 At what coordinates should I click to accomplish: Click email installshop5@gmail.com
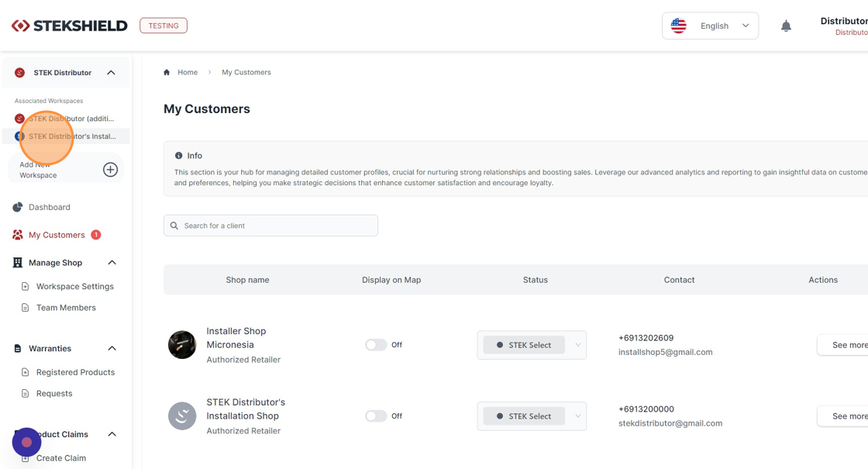click(x=666, y=352)
